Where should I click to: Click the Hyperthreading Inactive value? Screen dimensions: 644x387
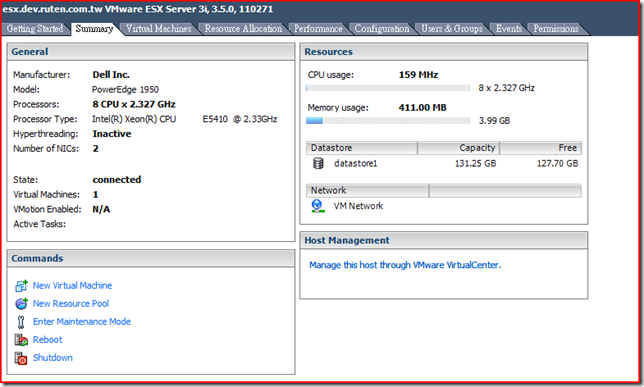pyautogui.click(x=112, y=134)
